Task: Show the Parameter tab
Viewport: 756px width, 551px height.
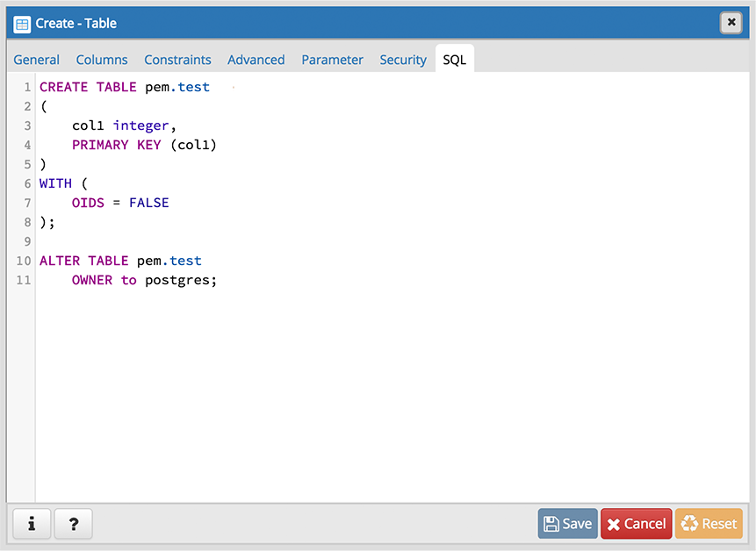Action: (332, 60)
